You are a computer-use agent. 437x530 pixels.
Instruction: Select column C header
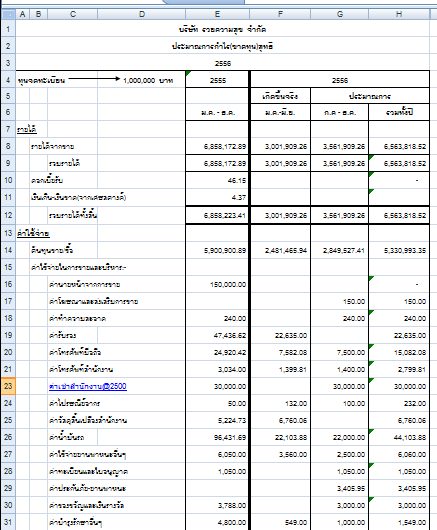(x=73, y=14)
